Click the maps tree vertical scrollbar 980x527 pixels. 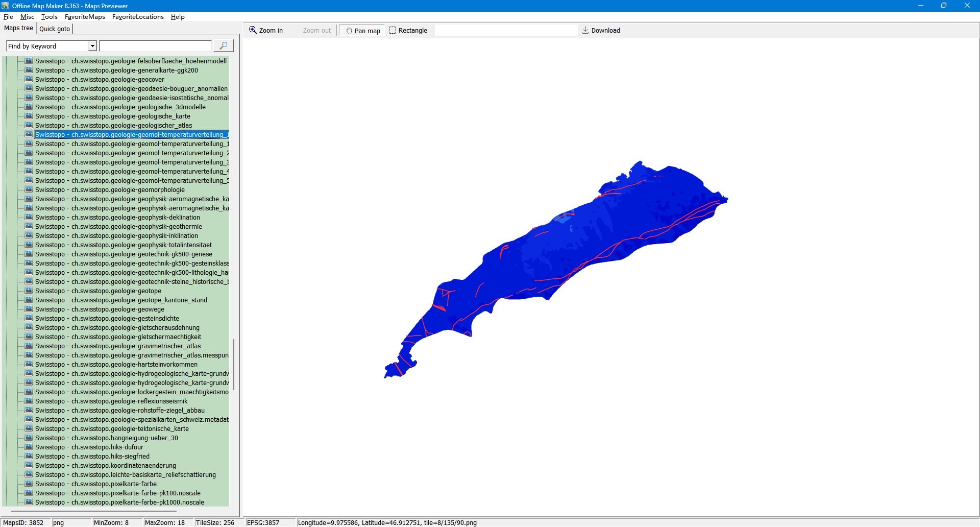[x=234, y=364]
